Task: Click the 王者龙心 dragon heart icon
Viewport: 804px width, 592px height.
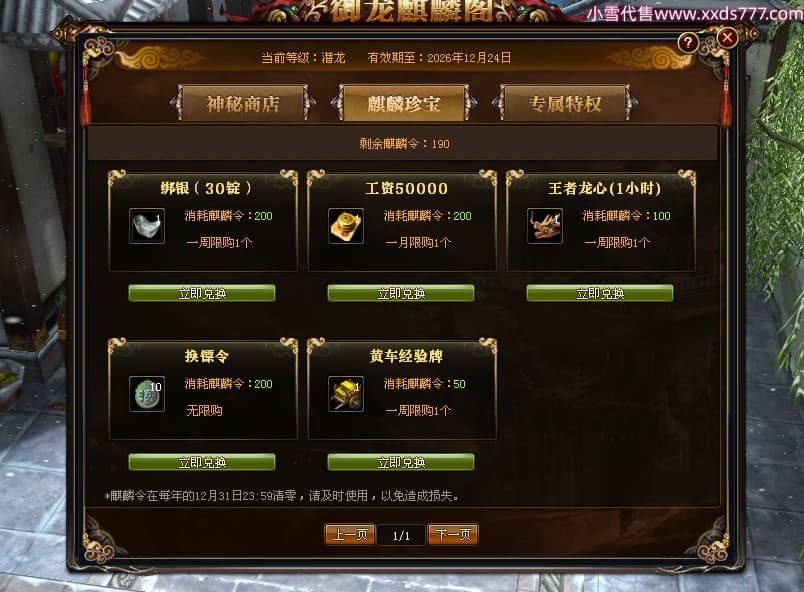Action: (545, 226)
